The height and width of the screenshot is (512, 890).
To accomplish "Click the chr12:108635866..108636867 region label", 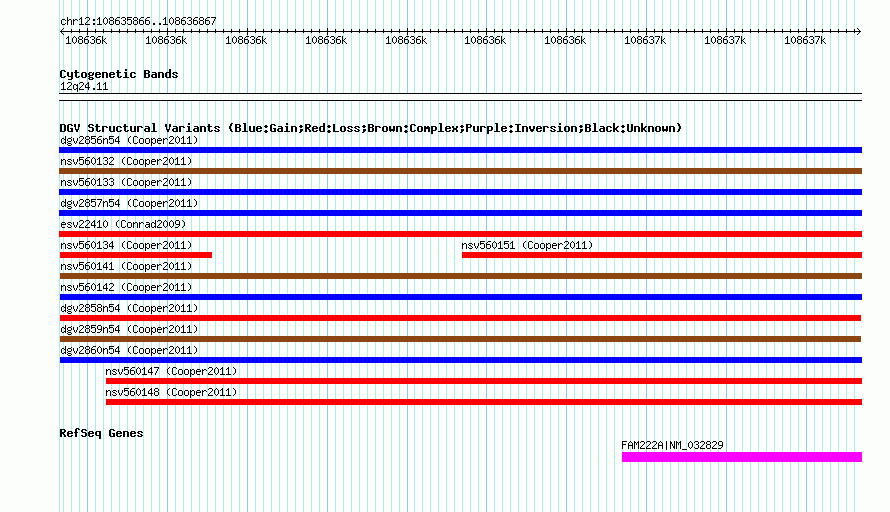I will pyautogui.click(x=138, y=21).
